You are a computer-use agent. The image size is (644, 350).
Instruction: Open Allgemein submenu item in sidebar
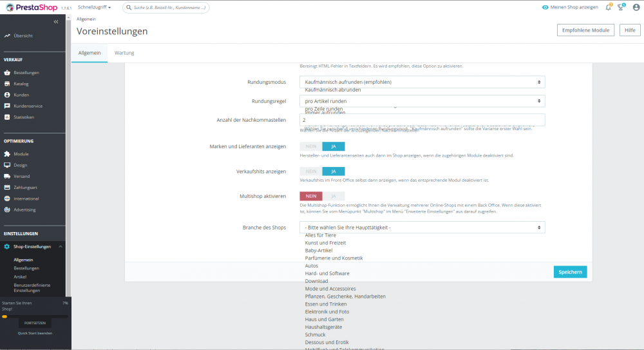point(23,260)
